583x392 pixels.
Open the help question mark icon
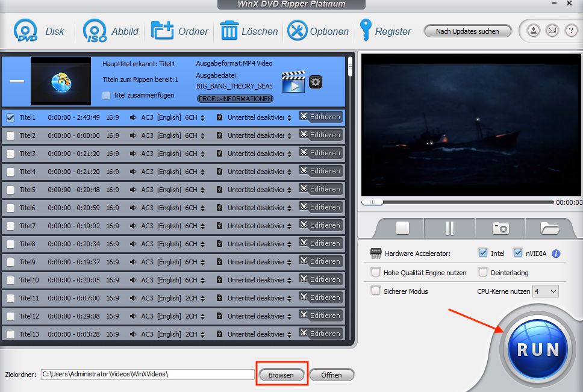click(x=571, y=31)
